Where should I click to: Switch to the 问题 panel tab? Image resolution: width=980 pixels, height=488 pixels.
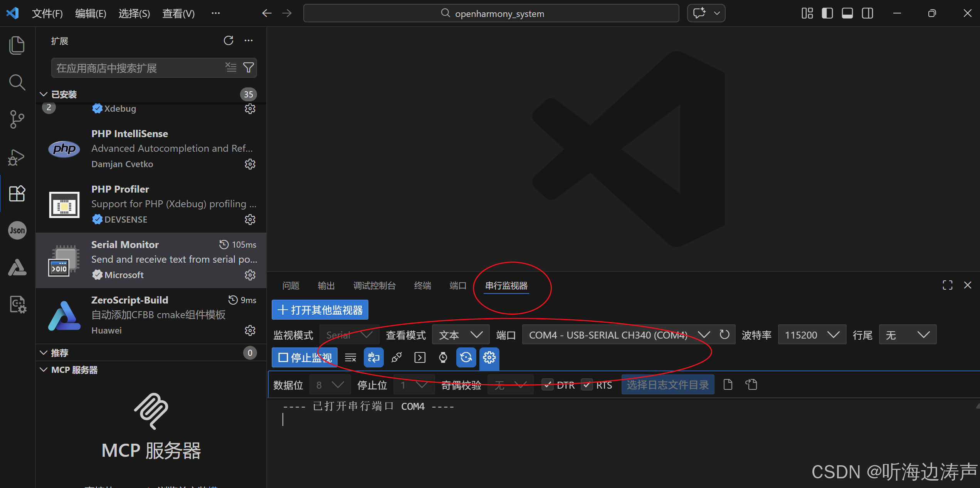click(x=291, y=285)
